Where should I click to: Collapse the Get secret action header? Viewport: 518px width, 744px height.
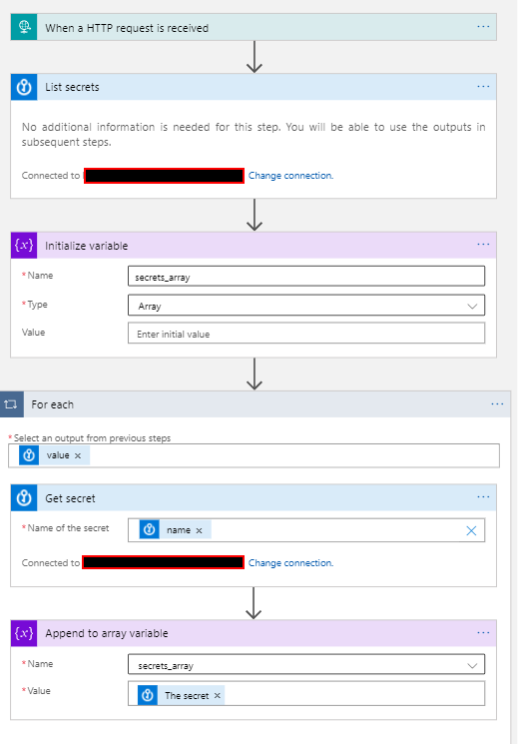coord(254,498)
